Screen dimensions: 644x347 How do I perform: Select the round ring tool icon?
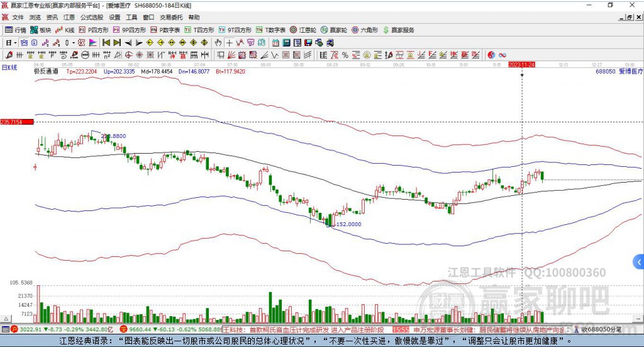86,55
